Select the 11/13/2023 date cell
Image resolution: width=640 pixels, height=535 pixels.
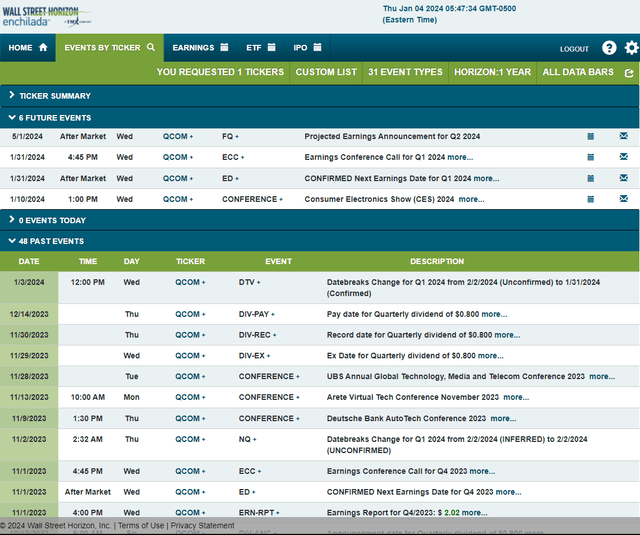29,397
